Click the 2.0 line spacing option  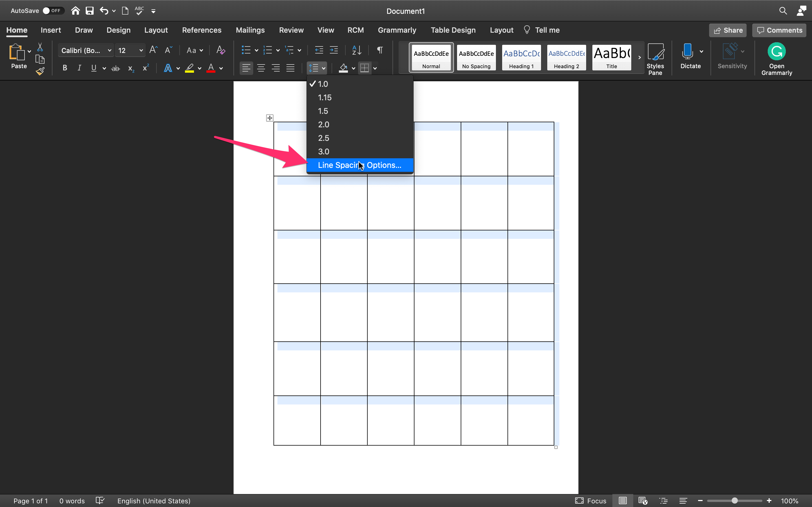tap(323, 124)
